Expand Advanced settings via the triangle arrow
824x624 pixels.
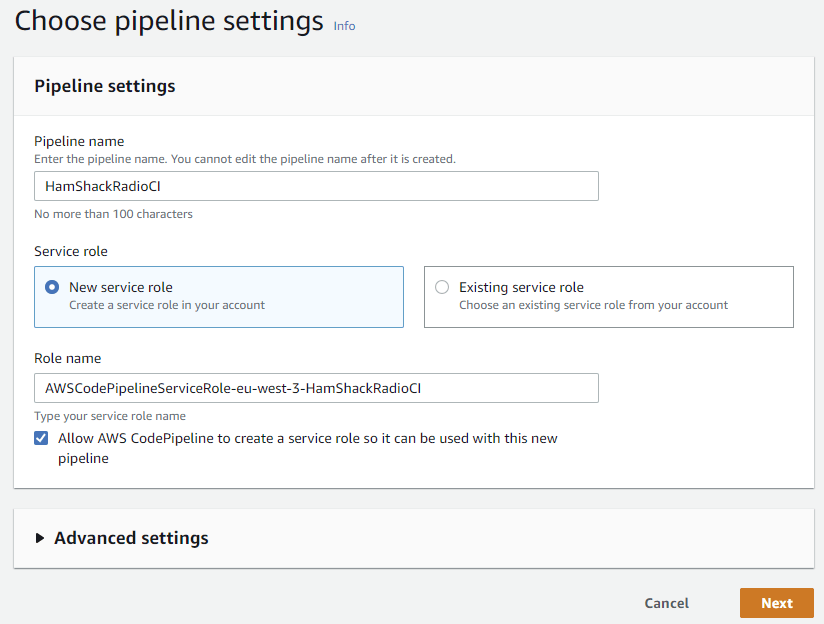coord(39,538)
